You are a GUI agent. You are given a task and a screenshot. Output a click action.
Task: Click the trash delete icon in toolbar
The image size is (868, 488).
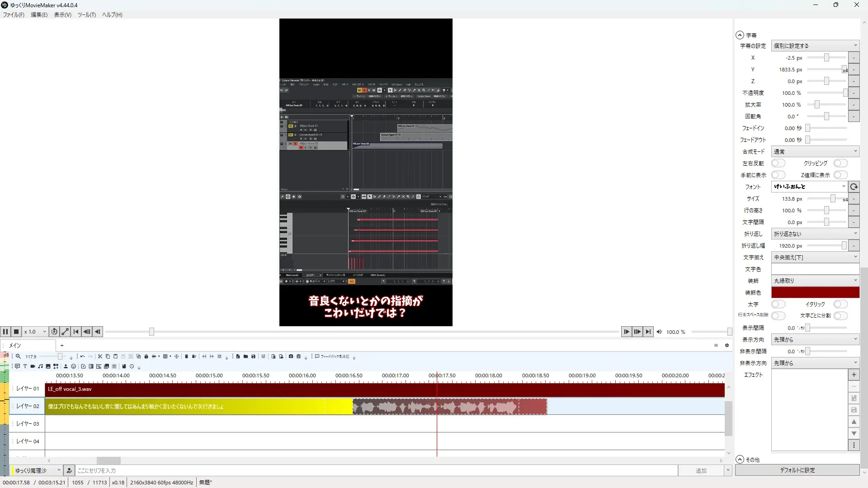point(186,357)
